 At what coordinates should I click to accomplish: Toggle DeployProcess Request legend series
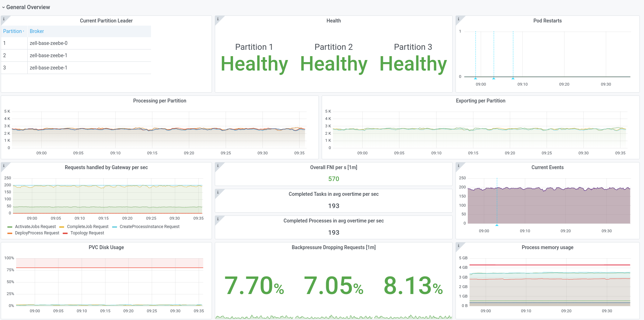click(x=37, y=233)
